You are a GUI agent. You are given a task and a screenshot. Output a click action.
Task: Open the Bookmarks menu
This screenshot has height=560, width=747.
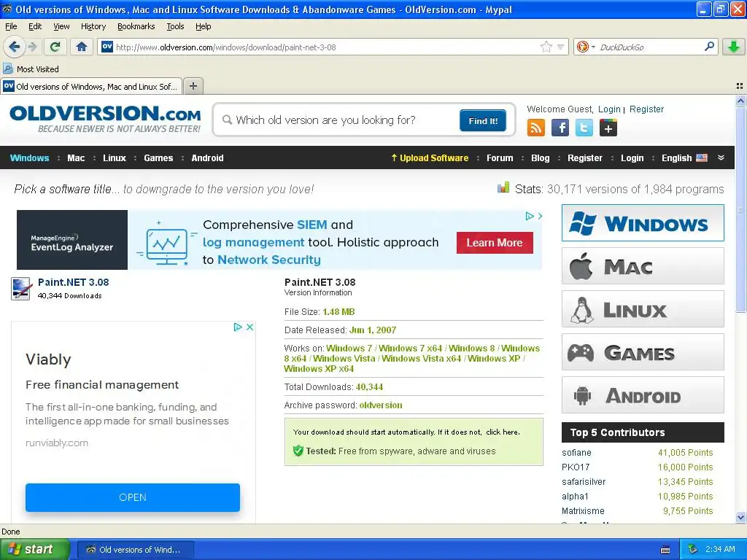click(x=136, y=26)
